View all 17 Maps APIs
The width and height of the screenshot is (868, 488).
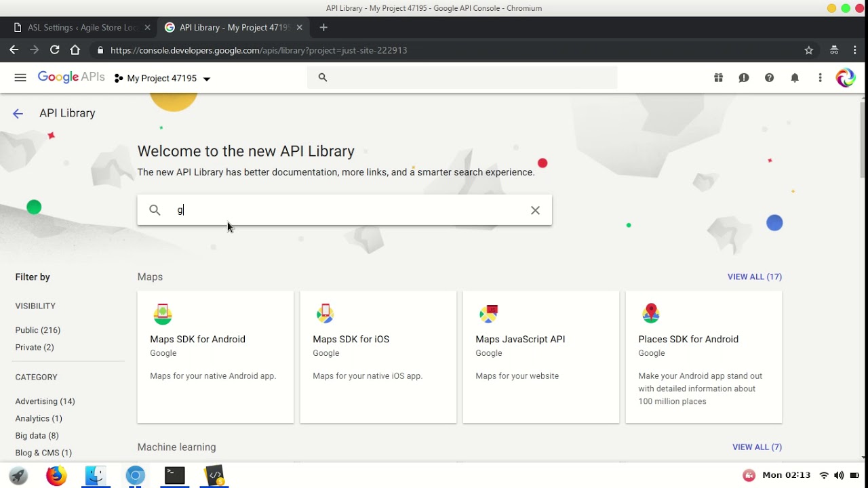point(755,277)
